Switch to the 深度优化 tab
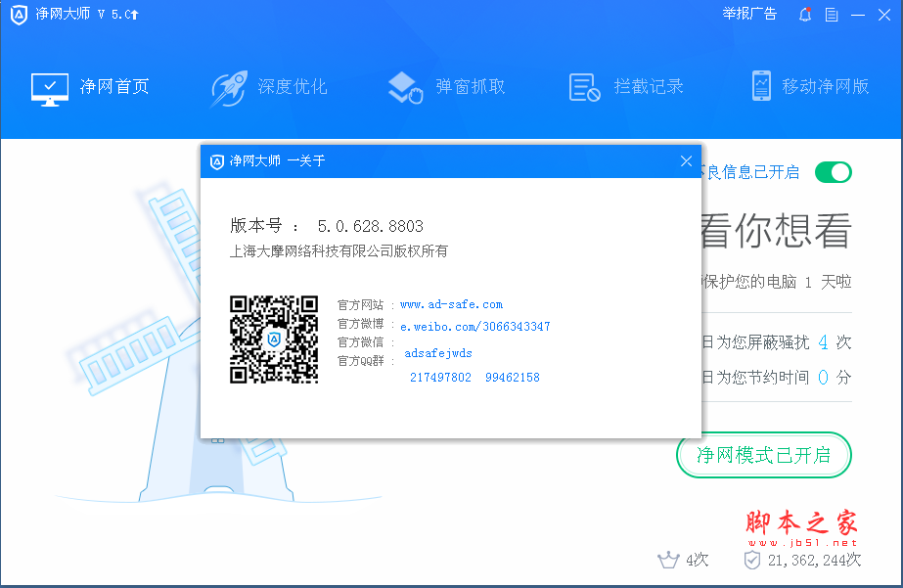The height and width of the screenshot is (588, 903). point(269,87)
